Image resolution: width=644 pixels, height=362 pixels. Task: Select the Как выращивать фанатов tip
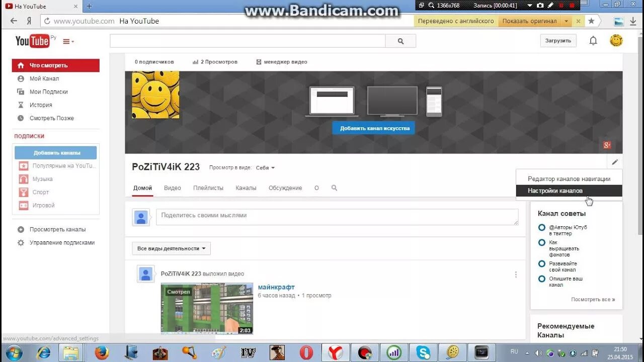(564, 248)
